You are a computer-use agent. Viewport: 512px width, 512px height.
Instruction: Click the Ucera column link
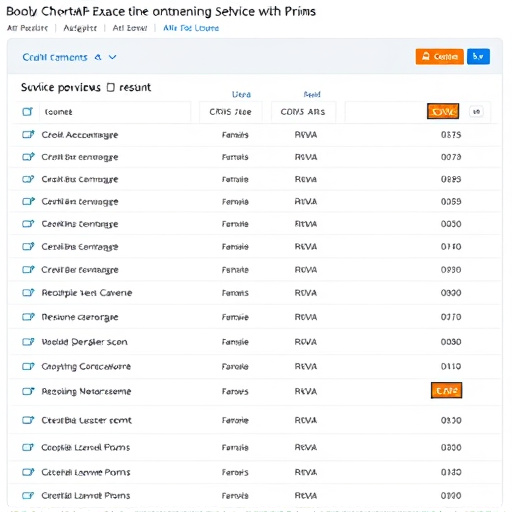tap(241, 95)
